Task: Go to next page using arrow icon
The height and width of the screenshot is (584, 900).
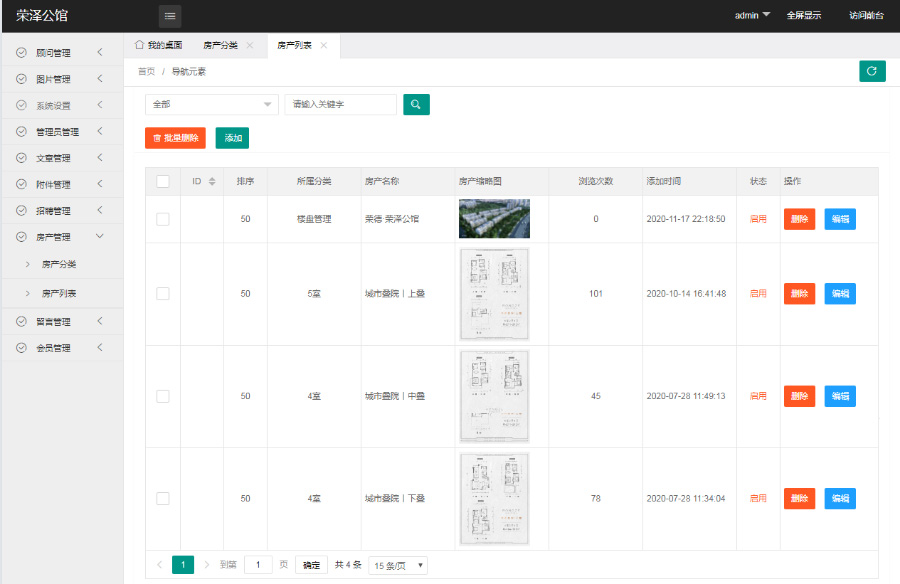Action: click(x=207, y=565)
